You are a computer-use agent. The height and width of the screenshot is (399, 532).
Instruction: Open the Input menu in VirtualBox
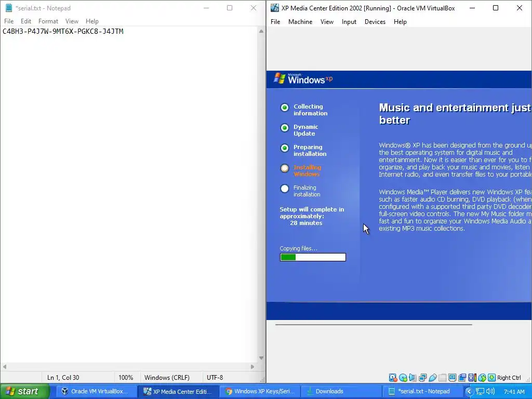(x=349, y=22)
